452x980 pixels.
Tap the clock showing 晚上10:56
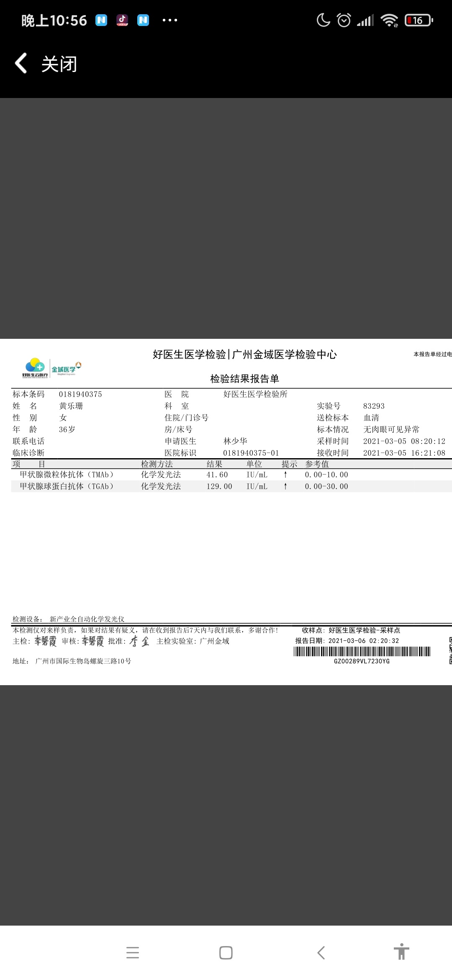pos(54,20)
